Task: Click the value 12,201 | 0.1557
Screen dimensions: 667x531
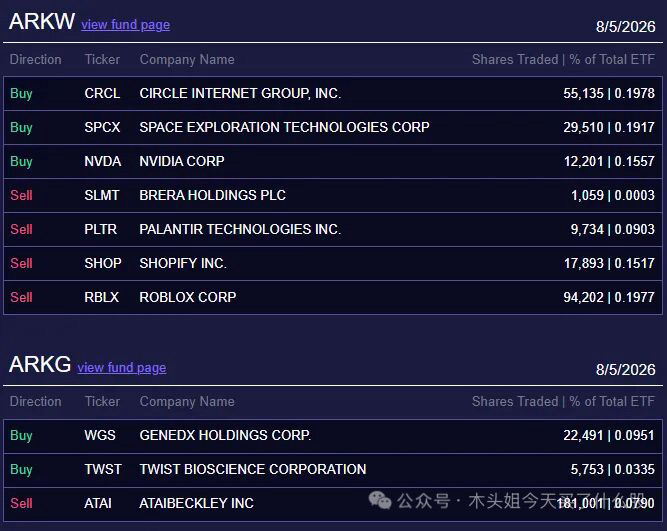Action: [609, 161]
